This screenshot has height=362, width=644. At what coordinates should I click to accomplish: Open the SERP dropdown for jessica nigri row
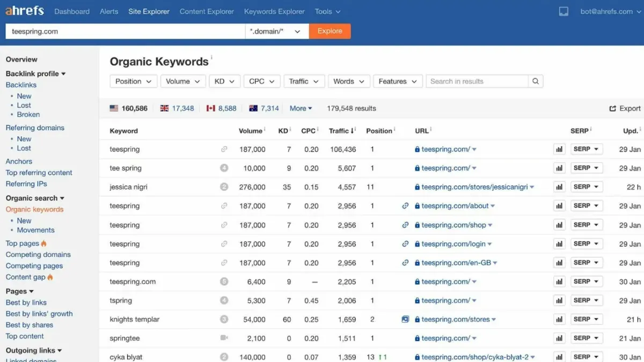coord(587,187)
